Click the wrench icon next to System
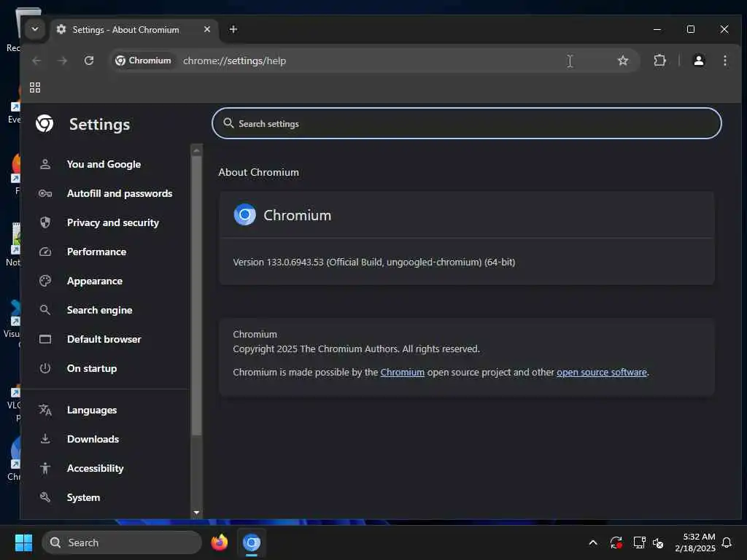747x560 pixels. [45, 497]
